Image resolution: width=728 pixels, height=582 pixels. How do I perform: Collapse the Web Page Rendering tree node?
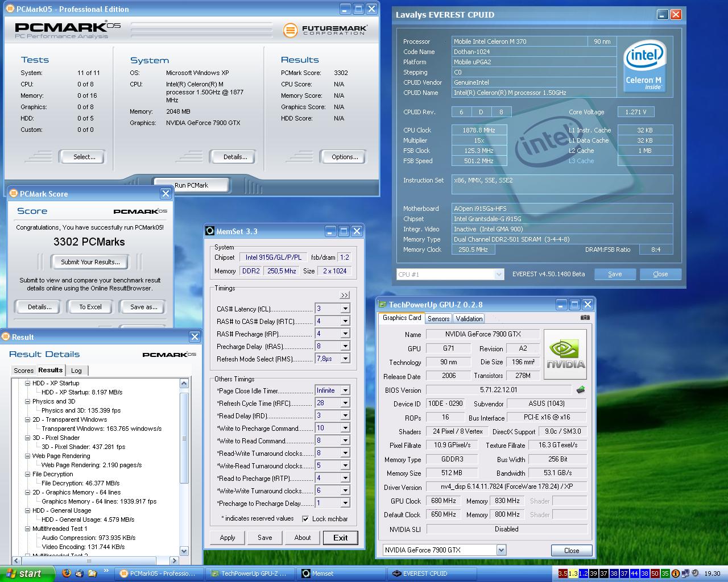[27, 456]
